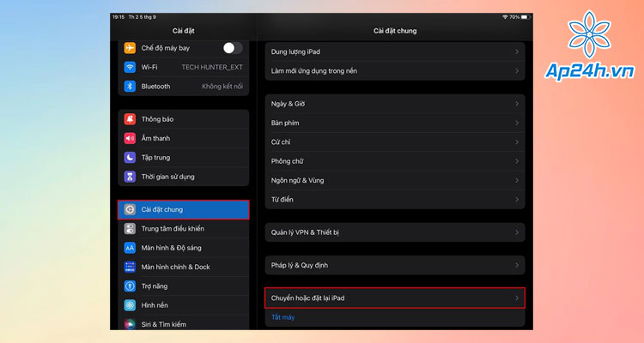Expand Làm mới ứng dụng trong nền chevron
This screenshot has width=644, height=343.
(x=517, y=71)
